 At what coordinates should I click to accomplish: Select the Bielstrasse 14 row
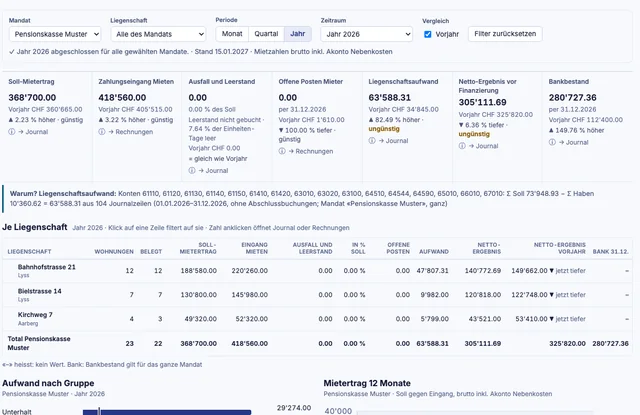318,295
